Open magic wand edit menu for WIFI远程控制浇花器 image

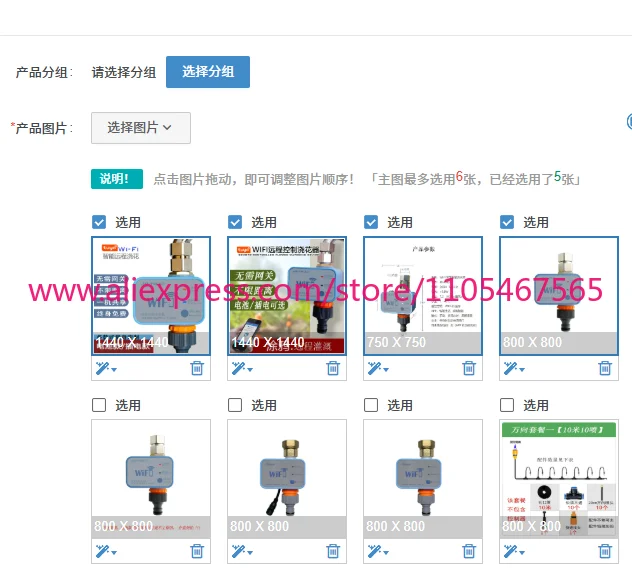(x=242, y=368)
